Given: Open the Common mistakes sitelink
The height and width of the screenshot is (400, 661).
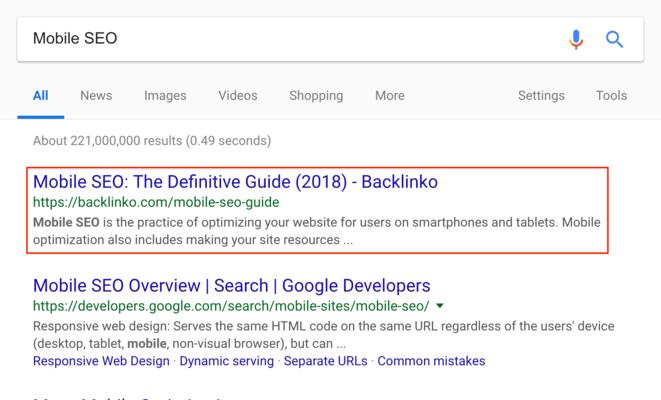Looking at the screenshot, I should click(431, 361).
